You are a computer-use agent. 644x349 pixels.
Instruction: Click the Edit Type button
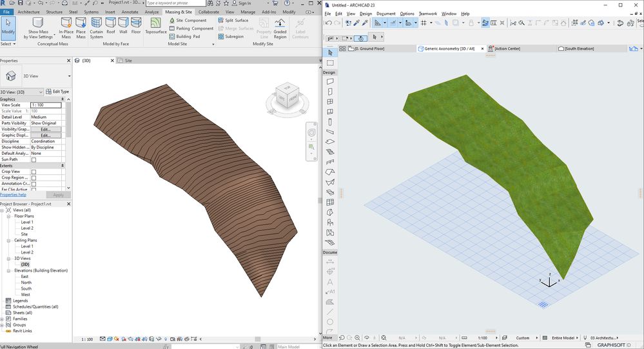tap(57, 92)
